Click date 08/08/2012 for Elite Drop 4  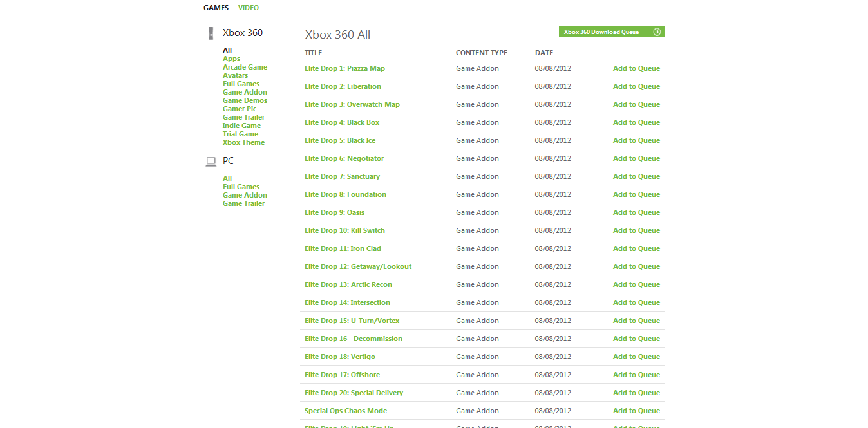pos(553,122)
